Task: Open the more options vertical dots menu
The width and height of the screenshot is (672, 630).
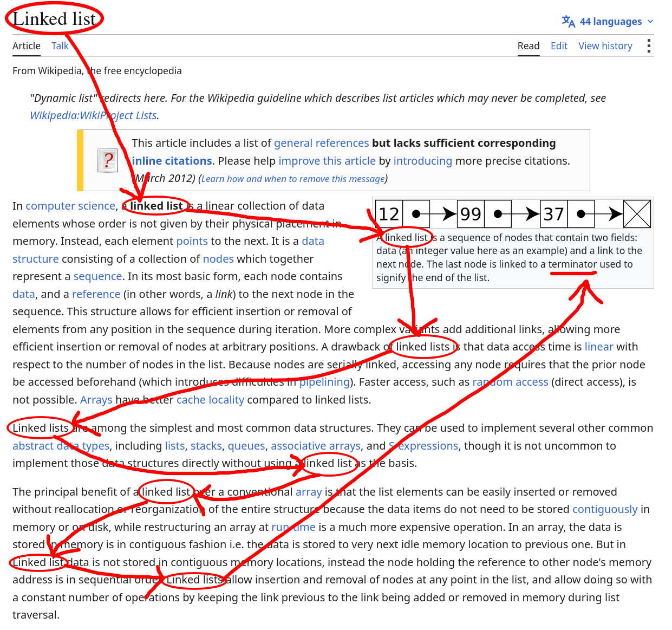Action: pyautogui.click(x=649, y=46)
